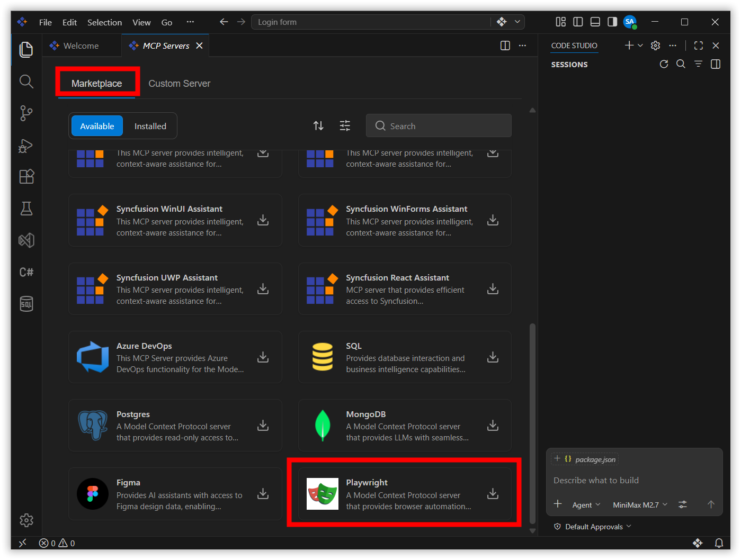Toggle the bottom panel visibility

point(595,22)
